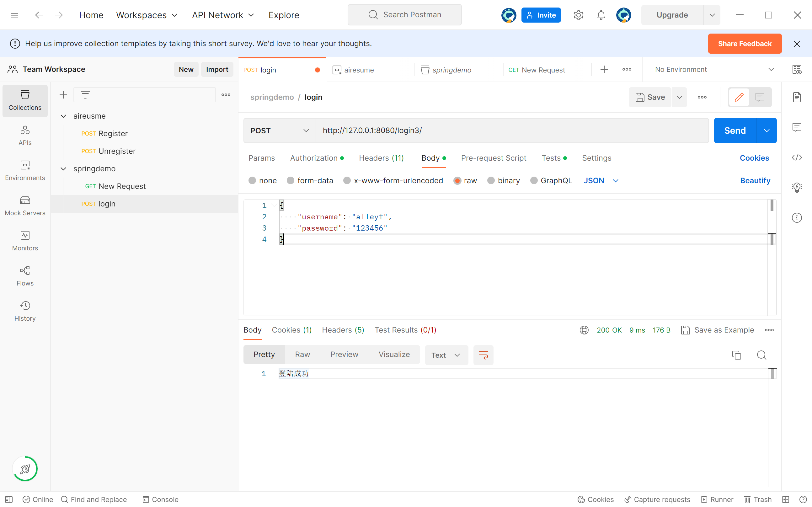Click the code snippet icon
Screen dimensions: 812x507
click(x=797, y=157)
